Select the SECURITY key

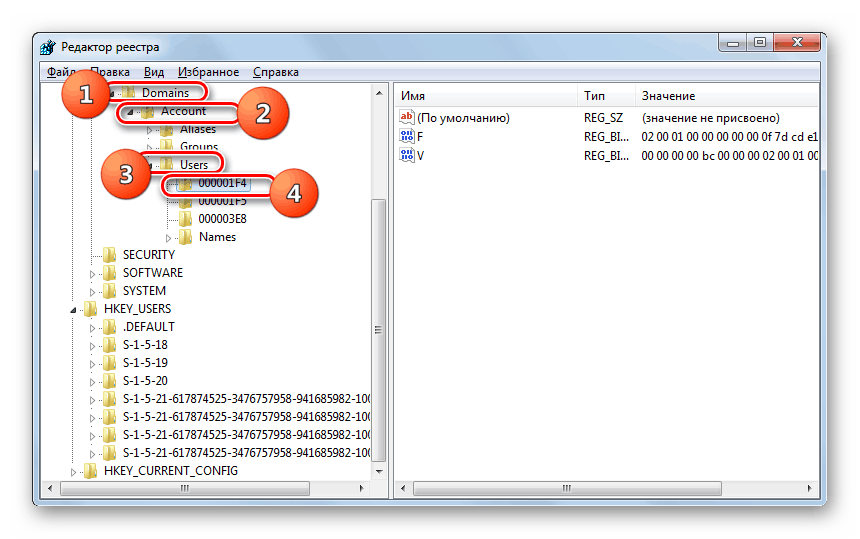coord(149,255)
